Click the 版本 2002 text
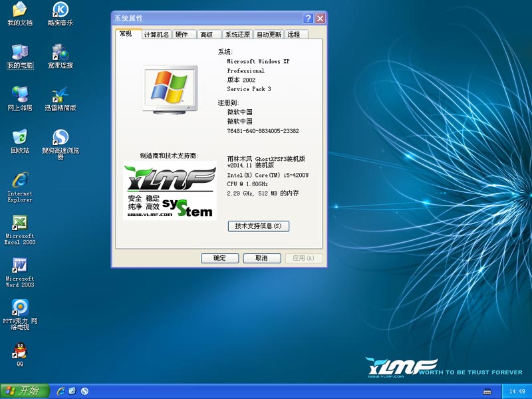 (241, 80)
